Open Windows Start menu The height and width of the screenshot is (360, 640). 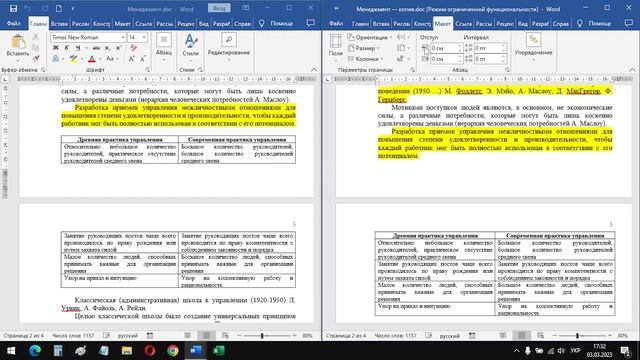(11, 351)
